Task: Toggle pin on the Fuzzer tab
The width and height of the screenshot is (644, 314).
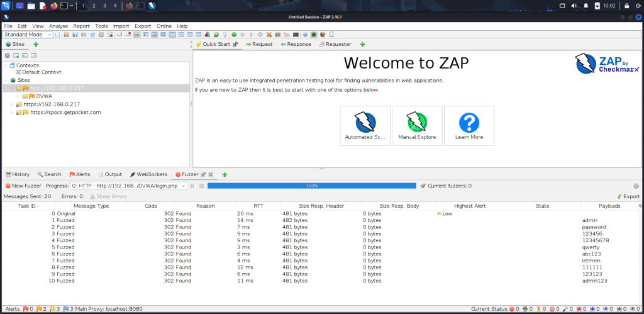Action: point(203,174)
